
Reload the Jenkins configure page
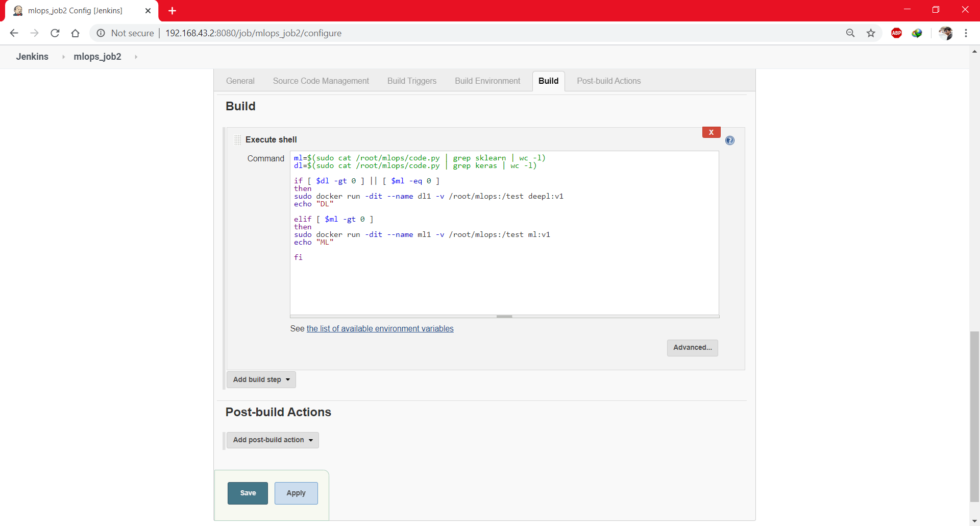pyautogui.click(x=55, y=33)
